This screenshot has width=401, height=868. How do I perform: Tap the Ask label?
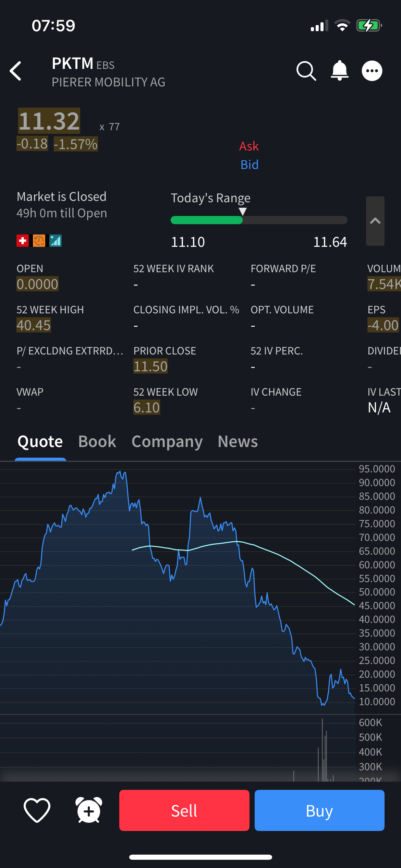pos(249,146)
